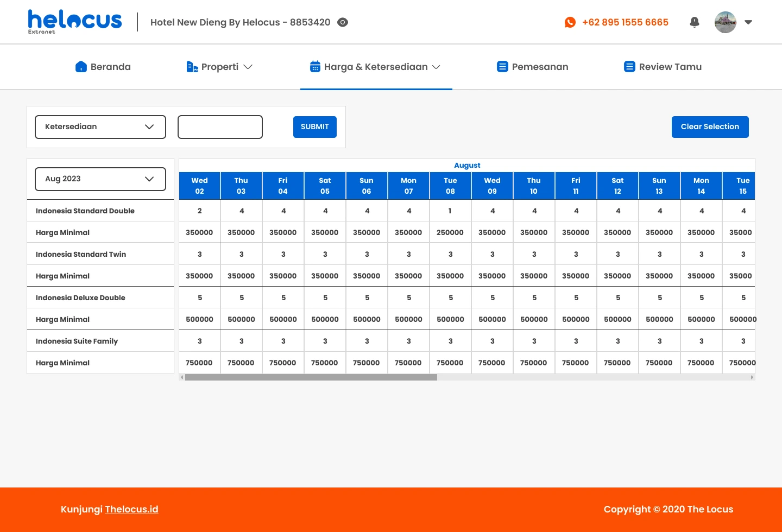The width and height of the screenshot is (782, 532).
Task: Click the WhatsApp contact icon
Action: tap(570, 22)
